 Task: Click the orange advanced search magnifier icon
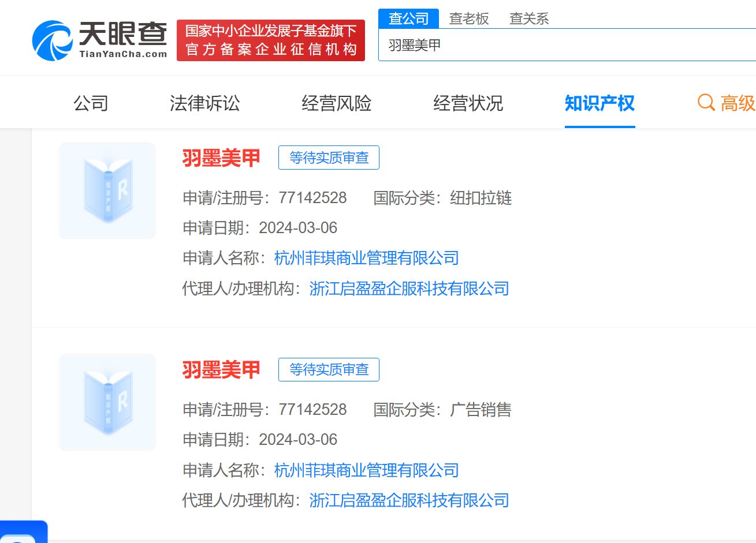click(x=706, y=103)
